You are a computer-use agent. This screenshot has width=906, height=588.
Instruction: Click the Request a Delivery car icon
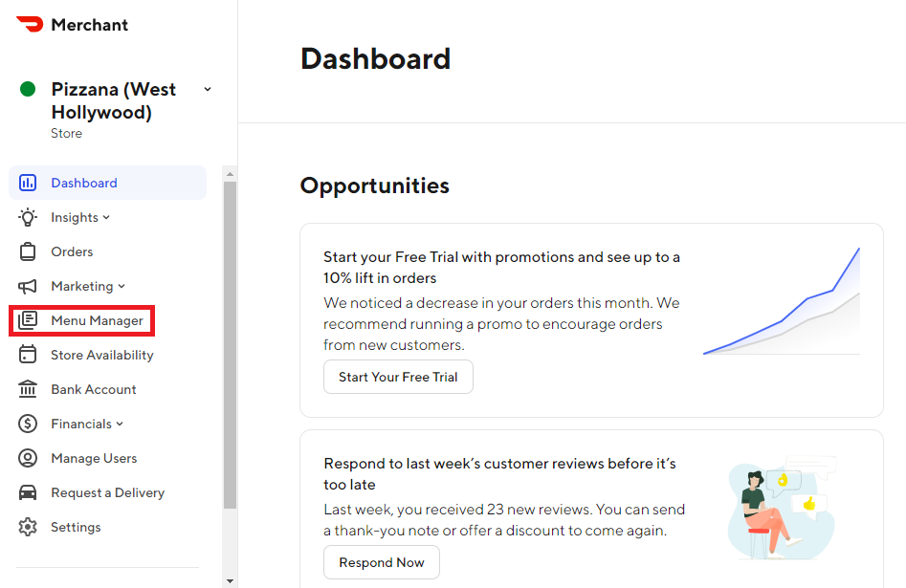(28, 492)
